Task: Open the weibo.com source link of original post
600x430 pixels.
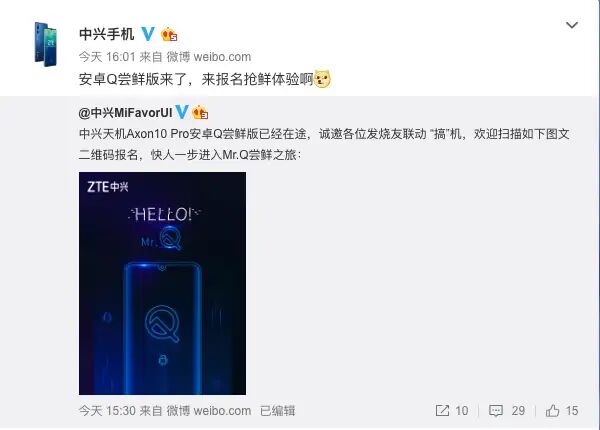Action: 209,411
